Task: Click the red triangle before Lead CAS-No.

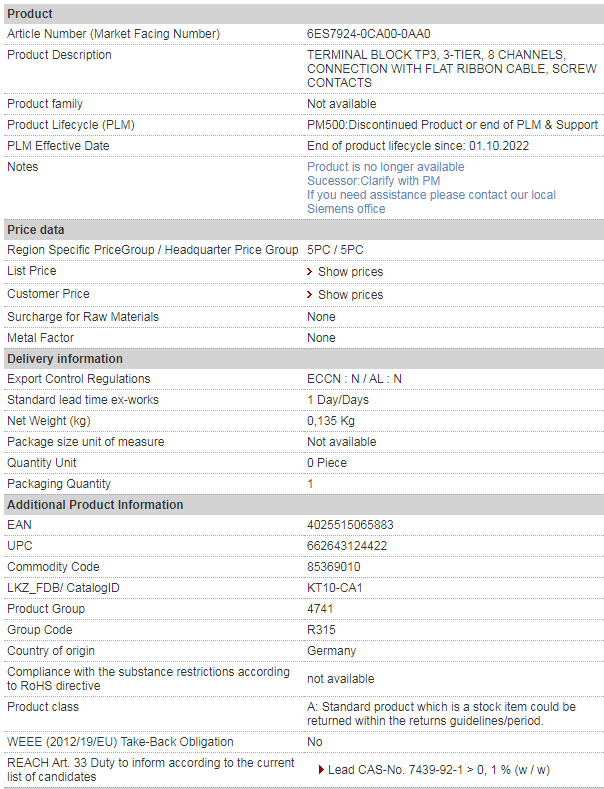Action: 321,770
